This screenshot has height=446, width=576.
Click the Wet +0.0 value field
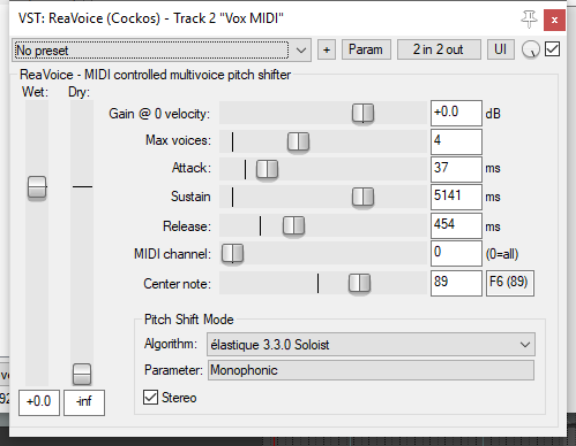click(39, 403)
